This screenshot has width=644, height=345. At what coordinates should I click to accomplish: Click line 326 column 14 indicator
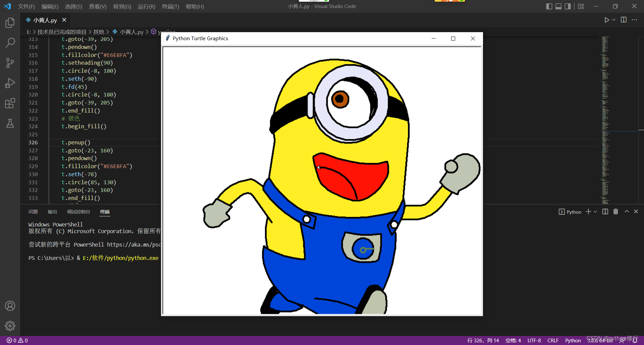483,340
